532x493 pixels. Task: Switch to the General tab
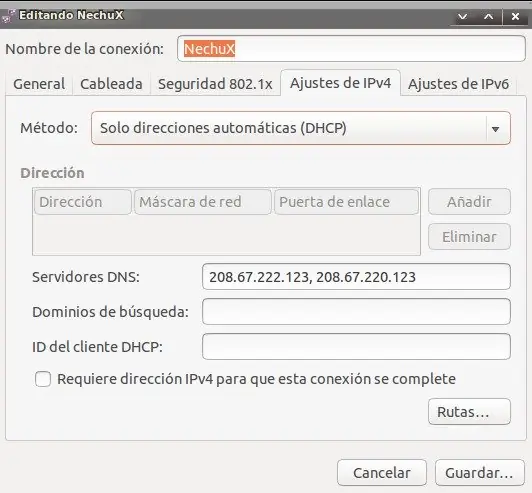[39, 84]
